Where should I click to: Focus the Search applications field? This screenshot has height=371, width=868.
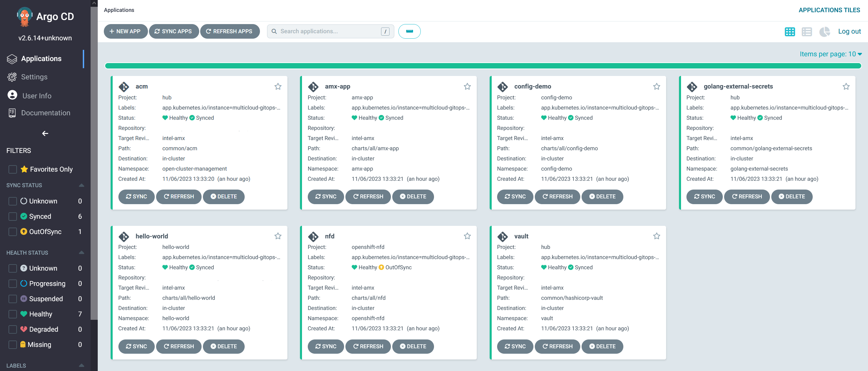pyautogui.click(x=330, y=31)
